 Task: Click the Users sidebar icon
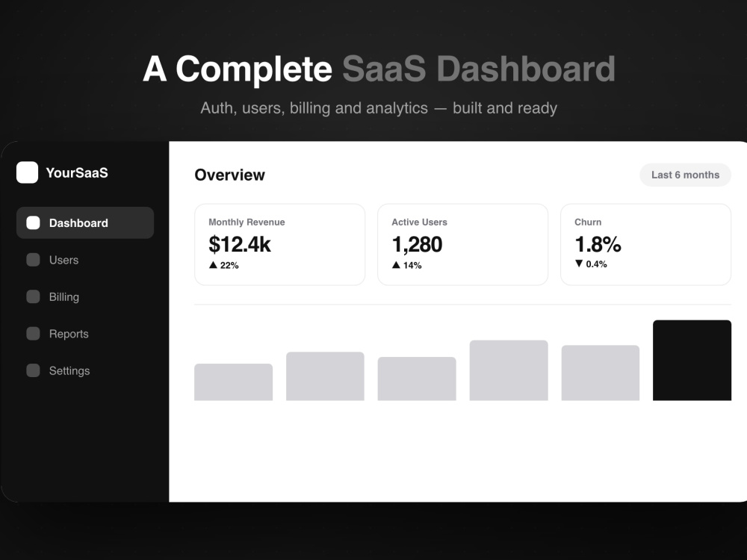pyautogui.click(x=33, y=260)
